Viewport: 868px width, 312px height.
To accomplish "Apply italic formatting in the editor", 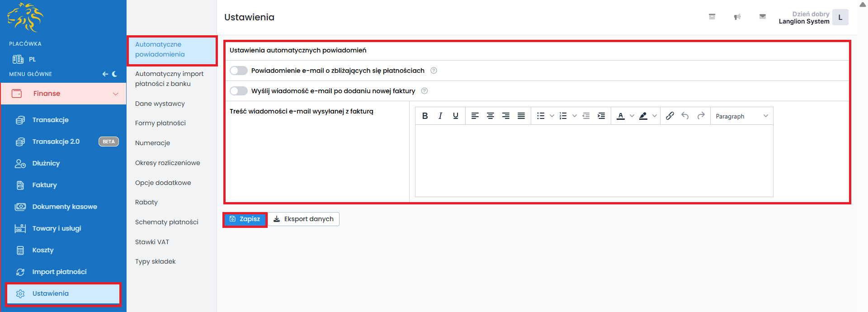I will pyautogui.click(x=440, y=116).
